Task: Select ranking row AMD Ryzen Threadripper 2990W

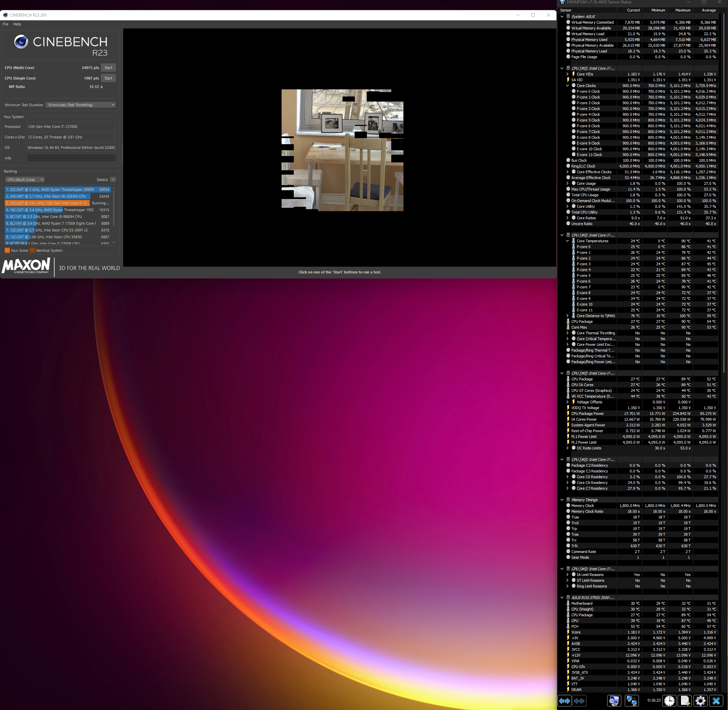Action: [x=58, y=190]
